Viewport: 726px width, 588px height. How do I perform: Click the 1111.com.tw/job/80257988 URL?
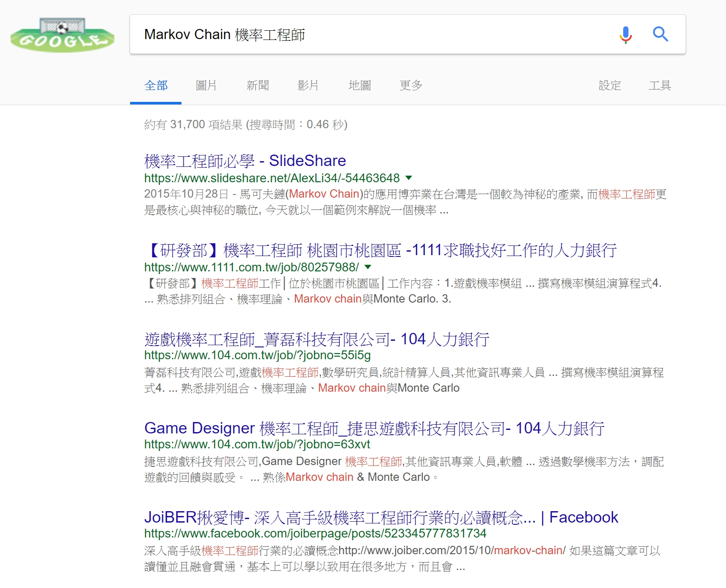(251, 267)
